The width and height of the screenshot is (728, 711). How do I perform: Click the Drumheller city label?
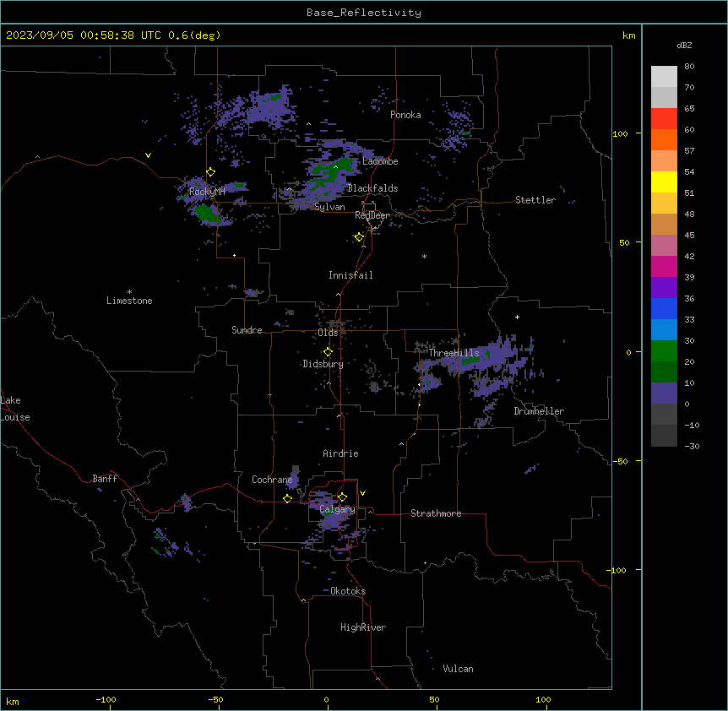(539, 411)
